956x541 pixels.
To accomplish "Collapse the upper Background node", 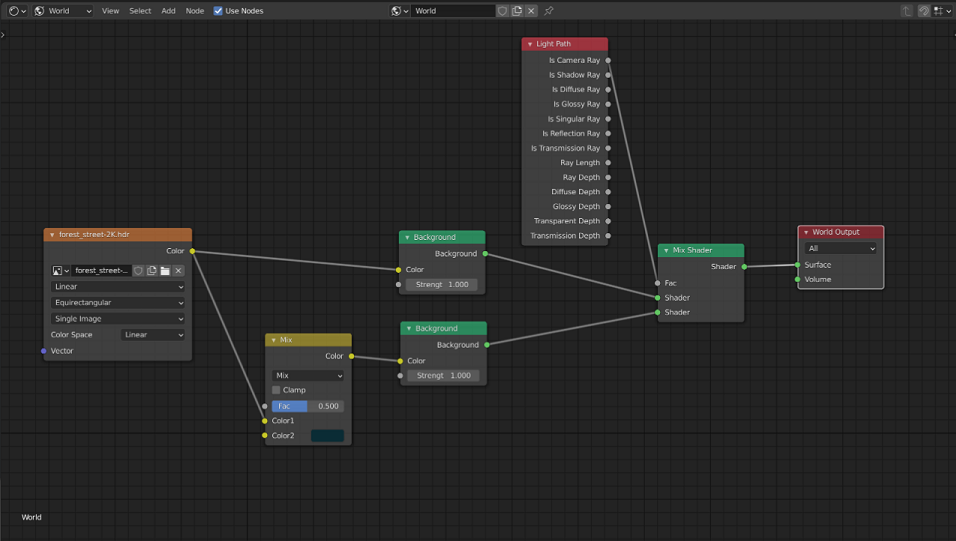I will click(407, 237).
